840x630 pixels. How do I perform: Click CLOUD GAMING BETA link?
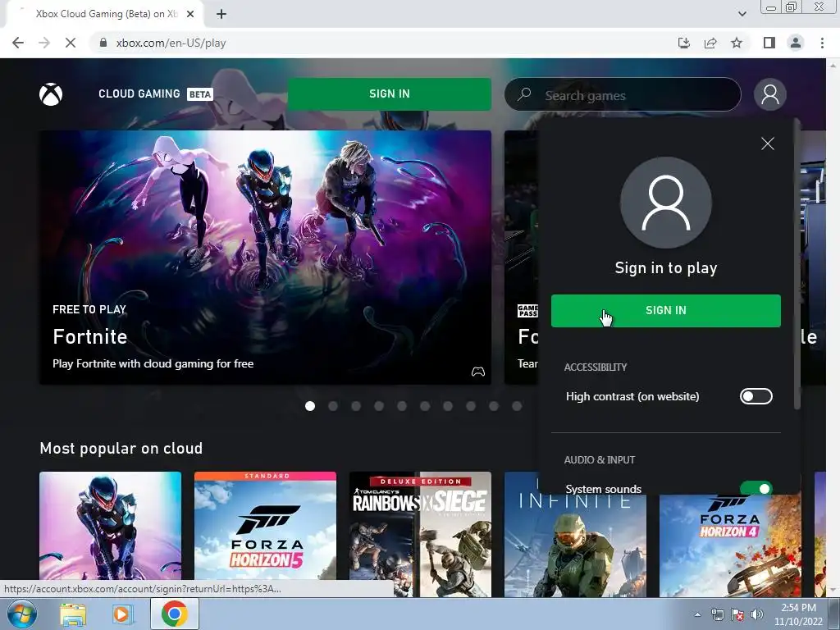[x=155, y=94]
